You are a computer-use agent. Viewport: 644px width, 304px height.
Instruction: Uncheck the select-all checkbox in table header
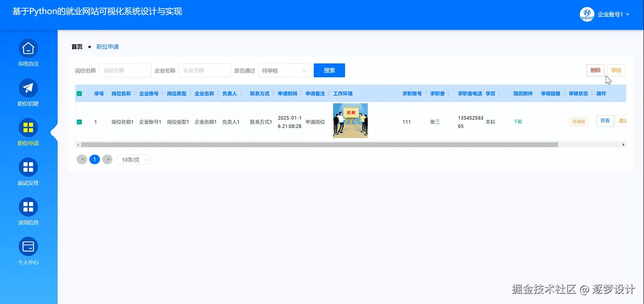[x=79, y=93]
